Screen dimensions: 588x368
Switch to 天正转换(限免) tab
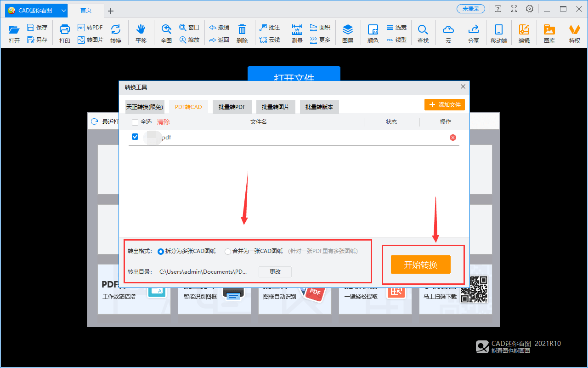pyautogui.click(x=145, y=107)
